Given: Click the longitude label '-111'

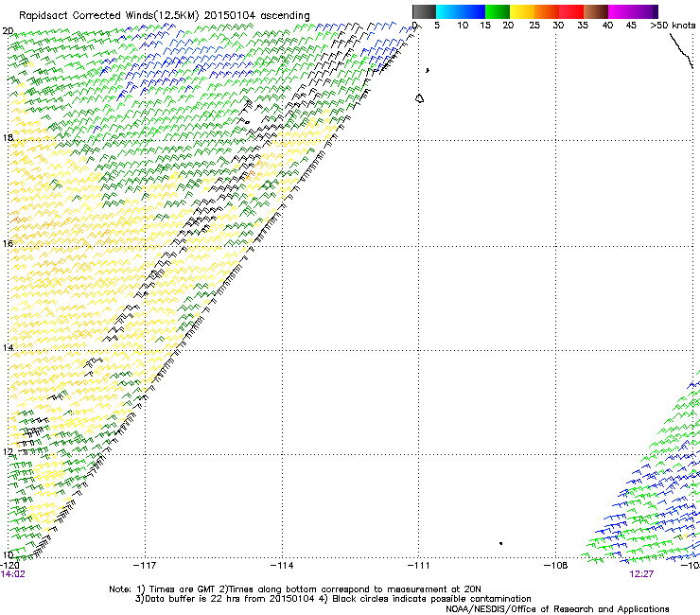Looking at the screenshot, I should tap(418, 566).
